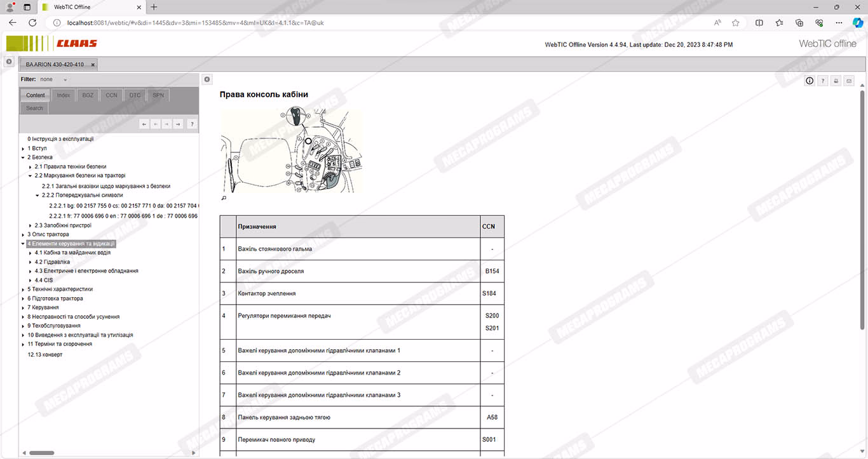868x459 pixels.
Task: Click the zoom icon under the console diagram
Action: coord(223,198)
